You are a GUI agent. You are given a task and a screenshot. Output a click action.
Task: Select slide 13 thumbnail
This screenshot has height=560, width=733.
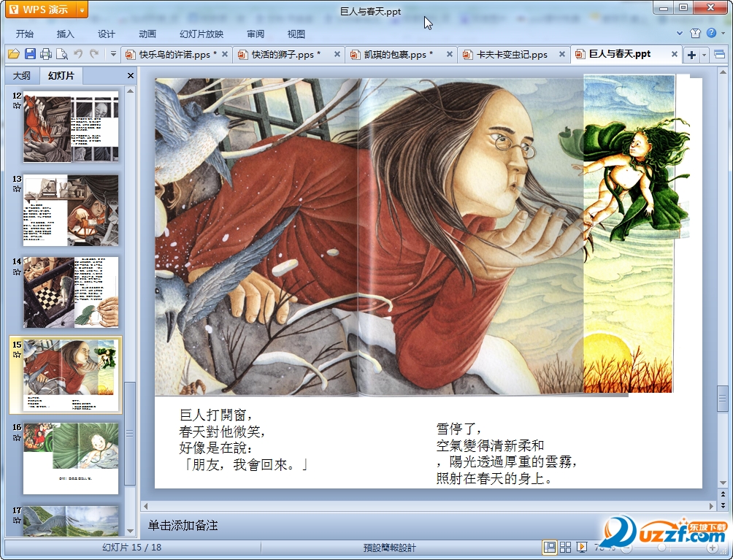71,210
